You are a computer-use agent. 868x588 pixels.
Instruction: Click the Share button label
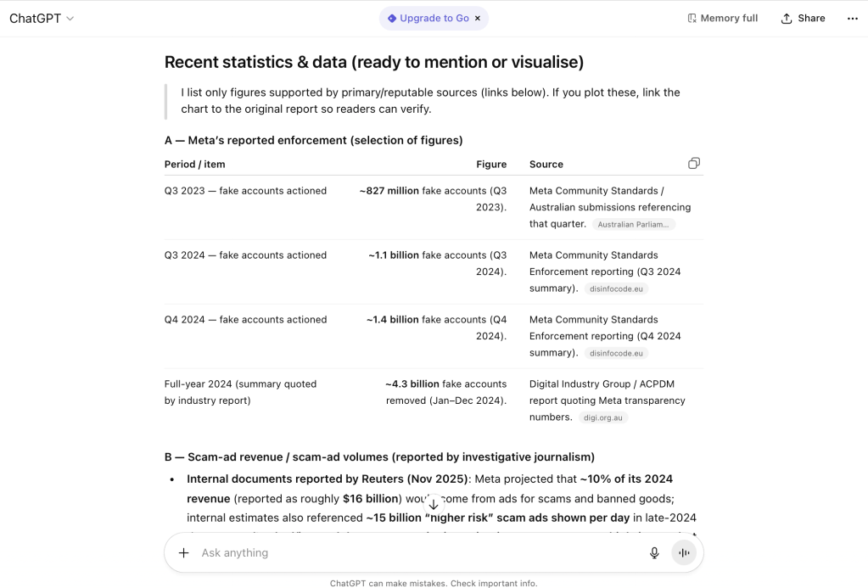[x=811, y=19]
